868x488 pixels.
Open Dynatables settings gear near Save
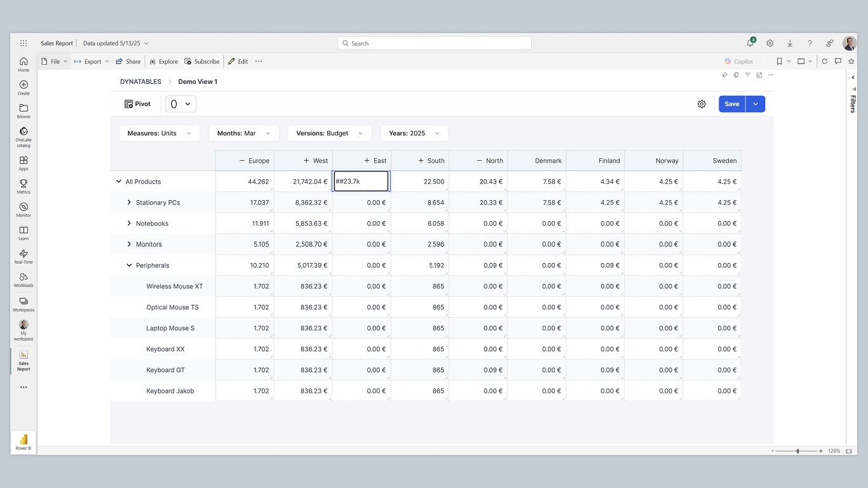click(x=702, y=104)
